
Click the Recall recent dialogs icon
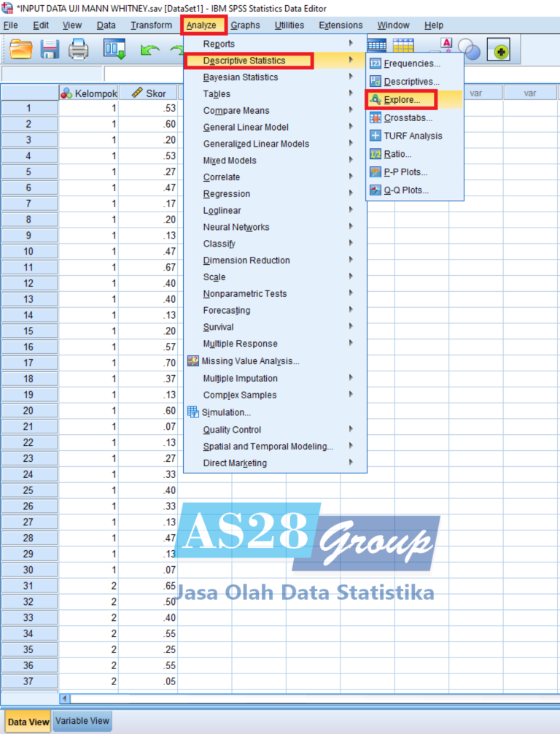click(x=114, y=50)
